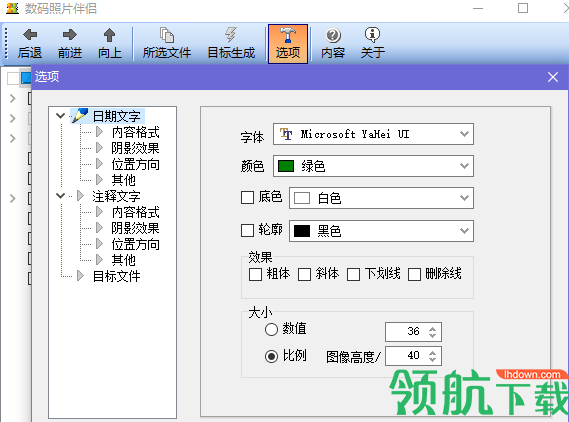Open the 颜色 color dropdown showing 绿色
The height and width of the screenshot is (422, 569).
coord(464,166)
